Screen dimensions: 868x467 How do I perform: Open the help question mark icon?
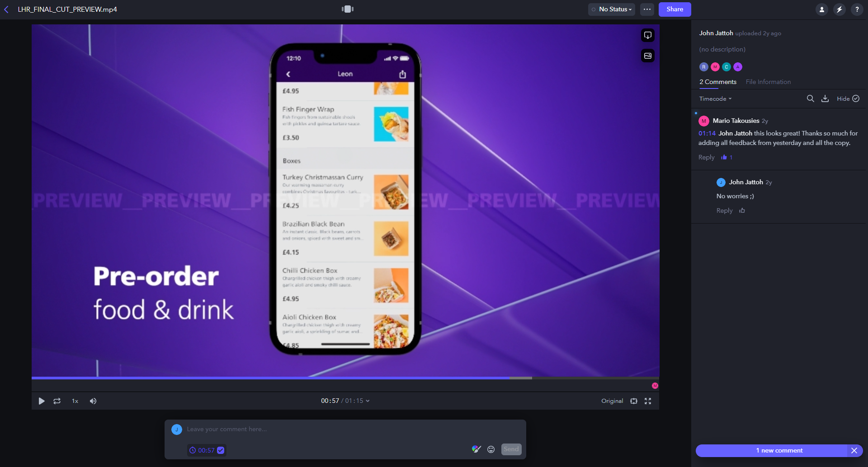[857, 9]
